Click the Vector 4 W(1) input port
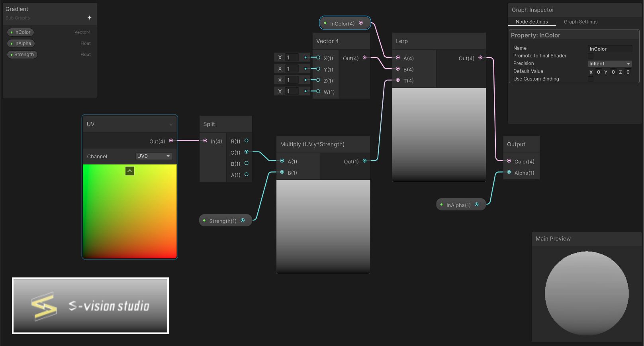 [x=318, y=91]
